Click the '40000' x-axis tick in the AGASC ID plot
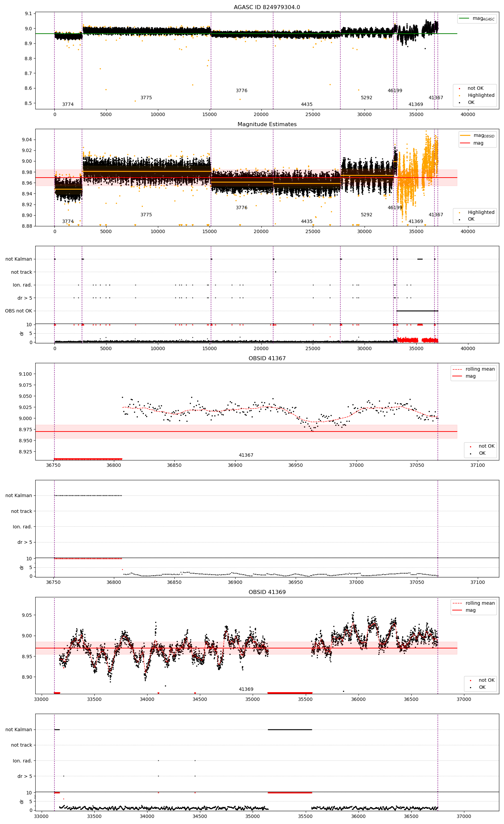The width and height of the screenshot is (504, 824). point(468,114)
